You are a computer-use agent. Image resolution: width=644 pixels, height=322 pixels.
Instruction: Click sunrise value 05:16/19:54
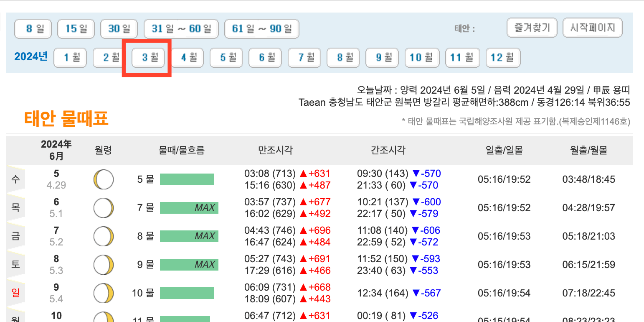pyautogui.click(x=504, y=293)
